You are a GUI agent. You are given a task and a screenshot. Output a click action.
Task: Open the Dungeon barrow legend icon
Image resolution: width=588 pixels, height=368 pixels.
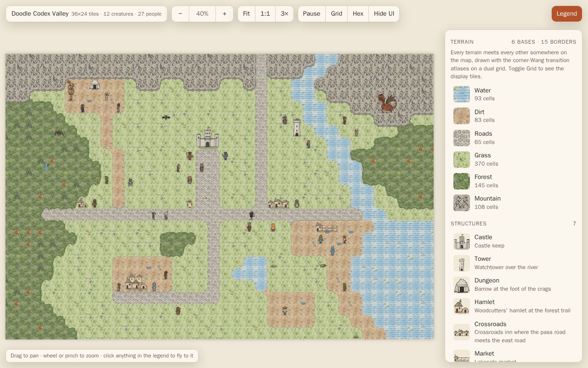pos(462,284)
